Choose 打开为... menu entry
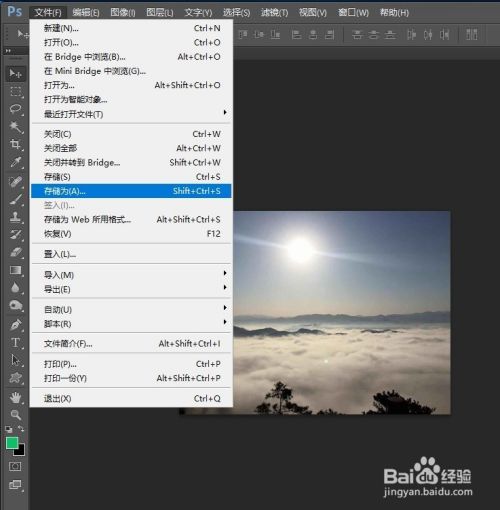This screenshot has height=510, width=500. 131,85
